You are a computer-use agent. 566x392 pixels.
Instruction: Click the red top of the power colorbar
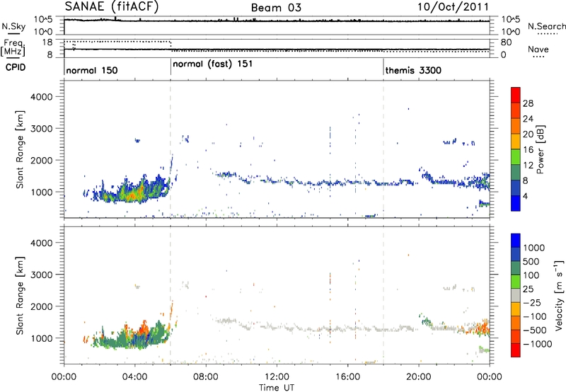(516, 95)
